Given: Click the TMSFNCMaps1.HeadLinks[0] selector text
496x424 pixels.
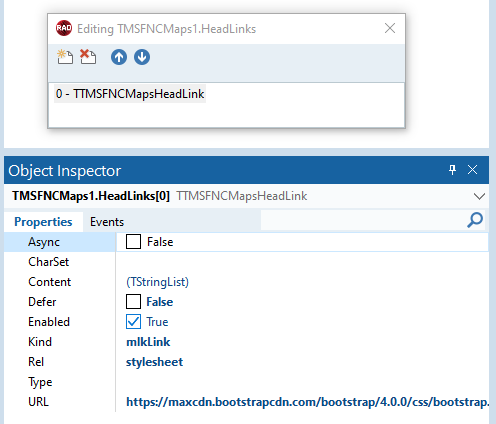Looking at the screenshot, I should coord(91,196).
